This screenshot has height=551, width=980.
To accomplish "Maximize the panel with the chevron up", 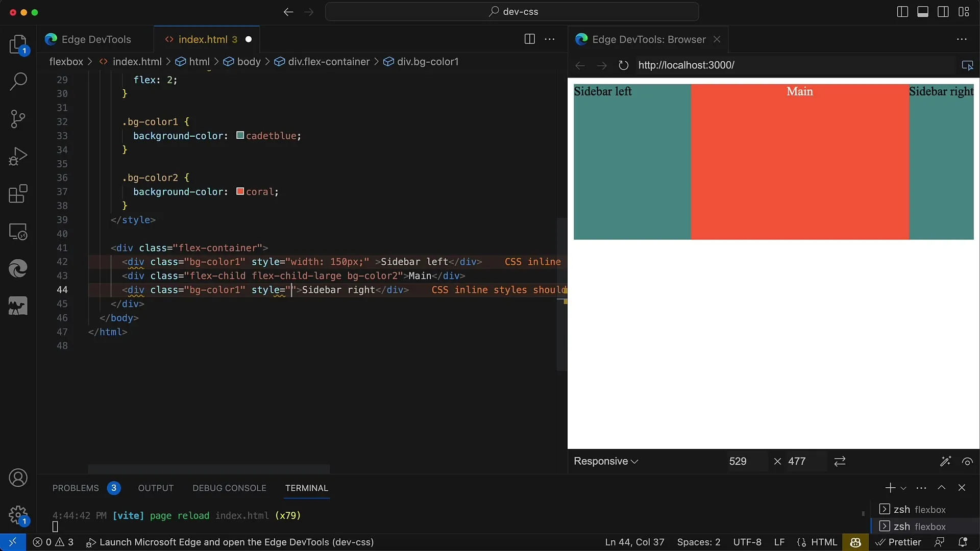I will (942, 488).
